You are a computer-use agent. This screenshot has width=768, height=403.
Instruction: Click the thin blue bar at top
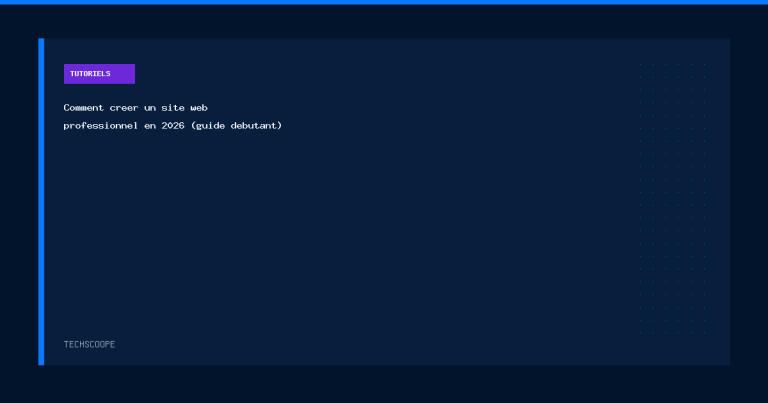coord(384,2)
